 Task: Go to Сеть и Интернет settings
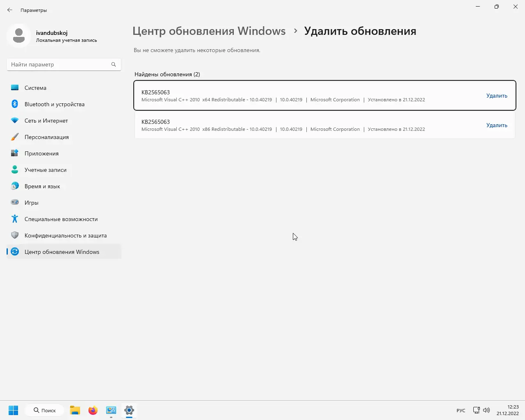click(64, 121)
